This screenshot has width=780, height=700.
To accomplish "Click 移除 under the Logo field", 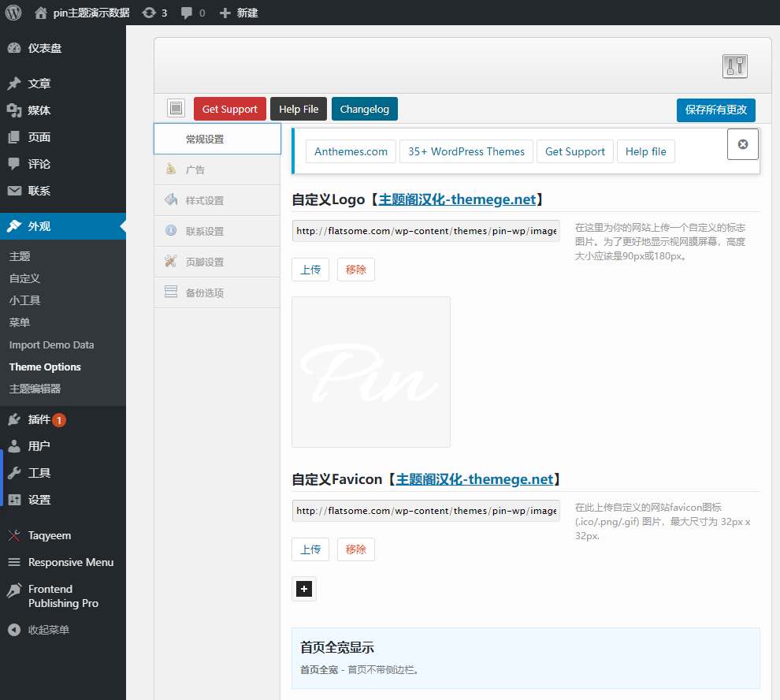I will coord(355,270).
